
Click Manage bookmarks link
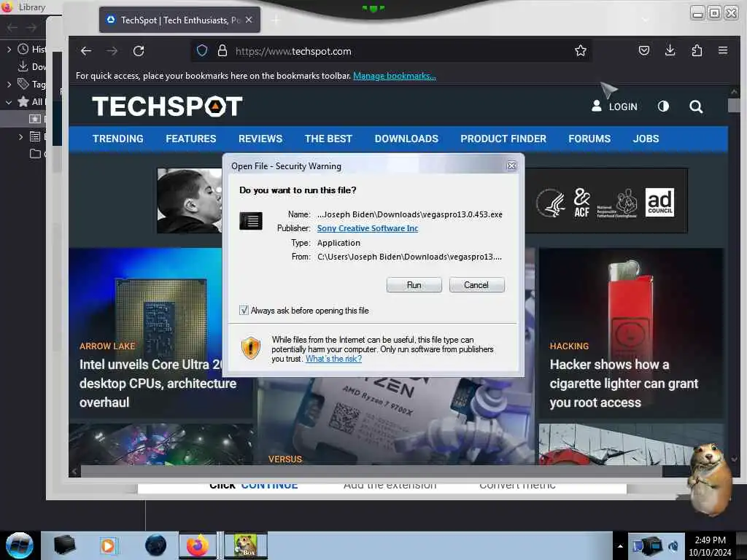(394, 76)
